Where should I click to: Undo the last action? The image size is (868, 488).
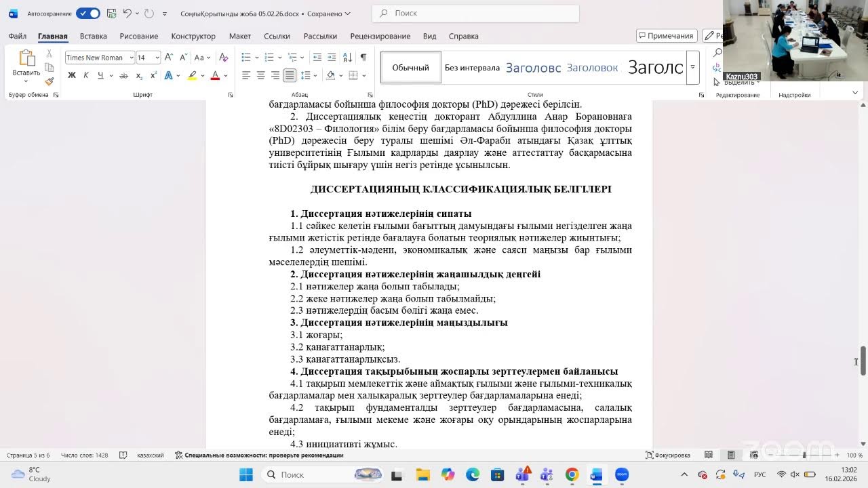(127, 14)
